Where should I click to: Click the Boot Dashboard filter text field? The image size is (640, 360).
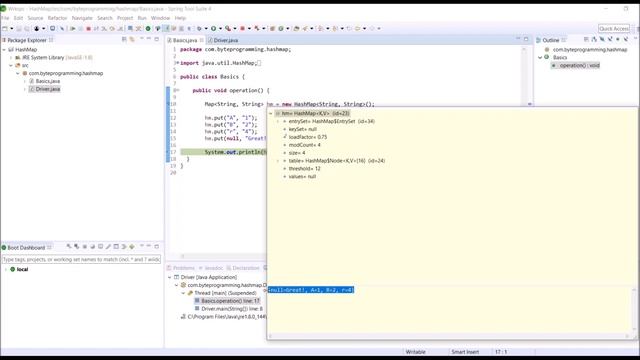click(x=81, y=259)
